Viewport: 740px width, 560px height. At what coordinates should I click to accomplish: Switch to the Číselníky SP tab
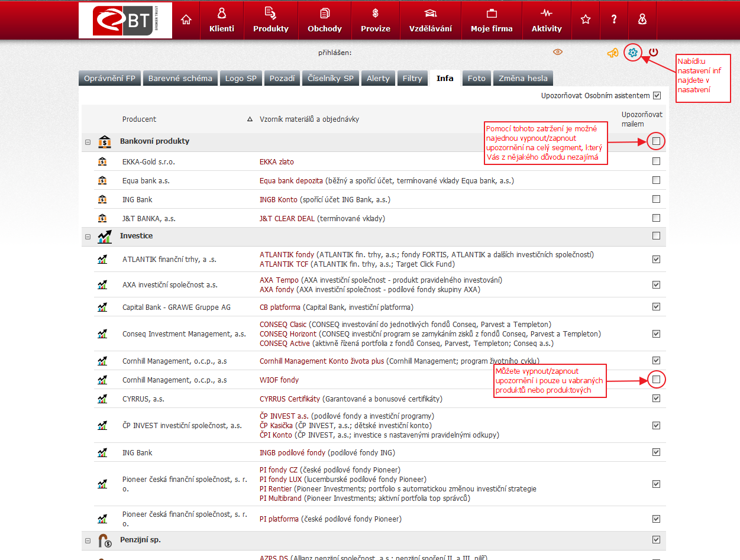331,79
